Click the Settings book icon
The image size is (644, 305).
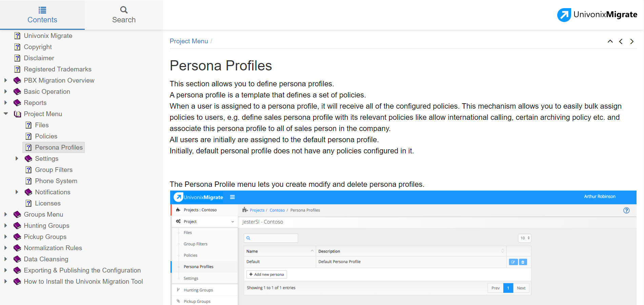(28, 158)
